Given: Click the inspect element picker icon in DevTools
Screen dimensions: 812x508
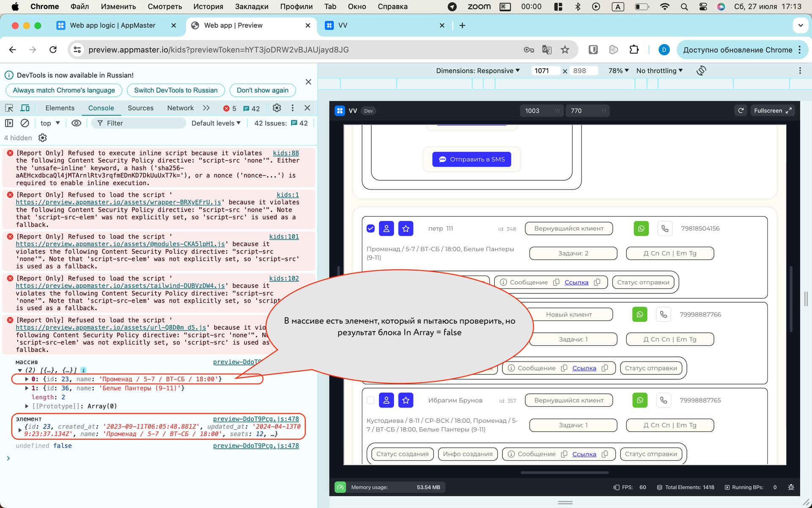Looking at the screenshot, I should pyautogui.click(x=9, y=108).
